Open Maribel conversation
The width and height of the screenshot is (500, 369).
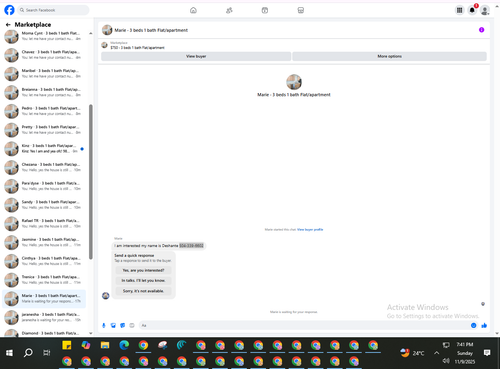point(44,73)
